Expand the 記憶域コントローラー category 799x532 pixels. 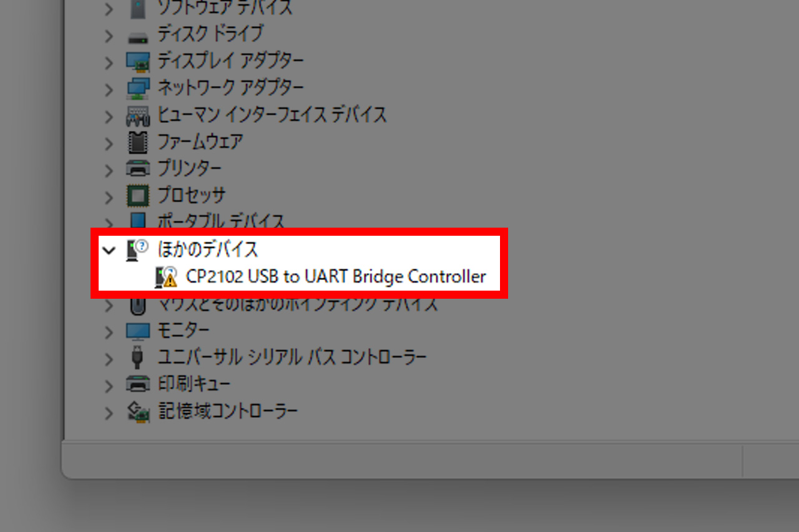tap(109, 413)
